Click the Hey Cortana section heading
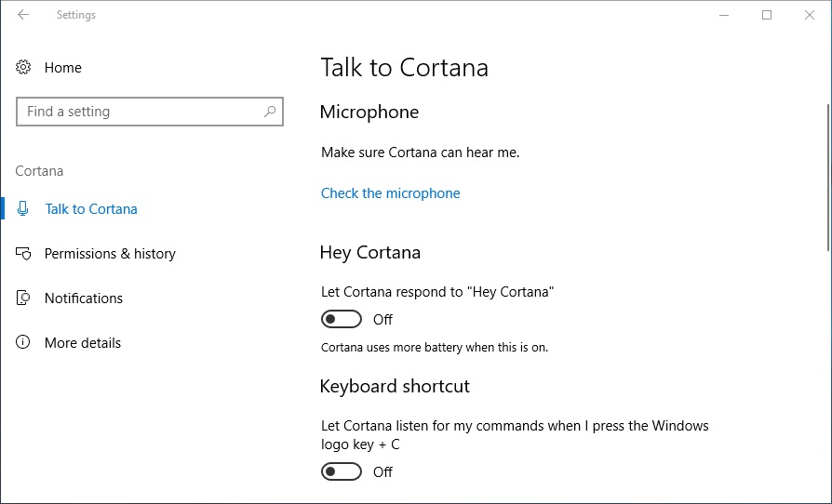 coord(370,252)
